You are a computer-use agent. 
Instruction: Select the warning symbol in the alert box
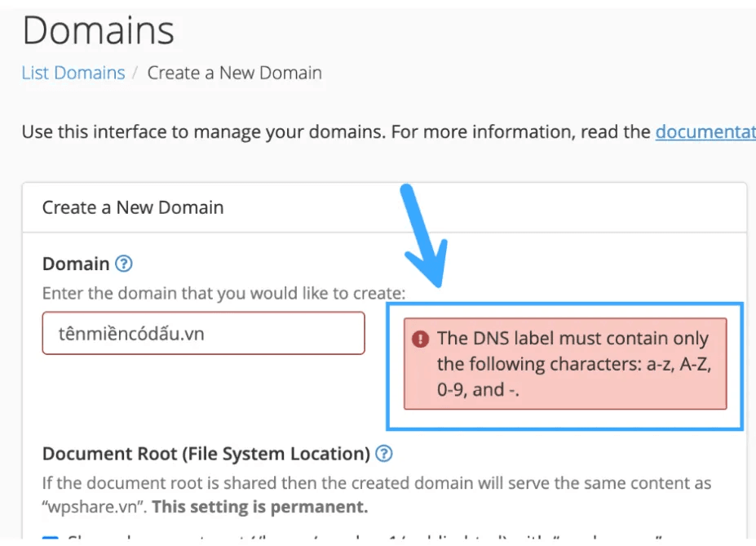tap(418, 337)
